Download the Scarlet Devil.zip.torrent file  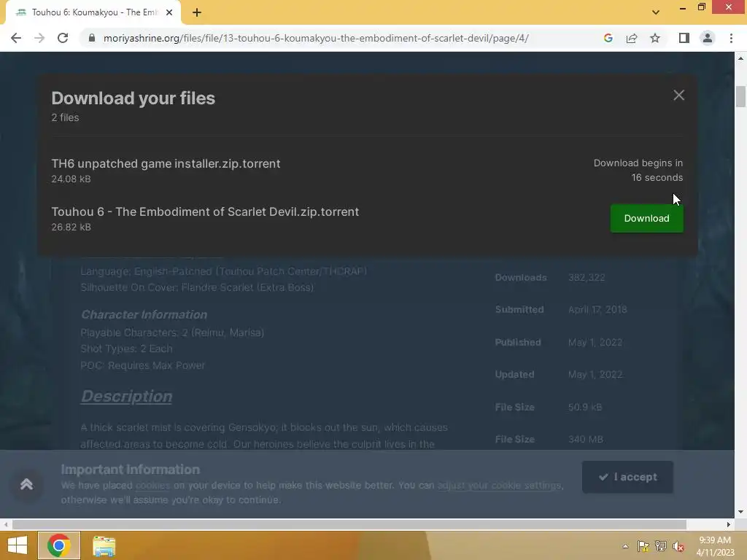pyautogui.click(x=646, y=218)
